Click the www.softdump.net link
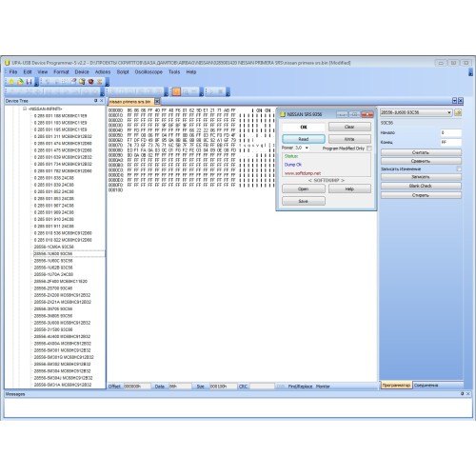 tap(303, 173)
